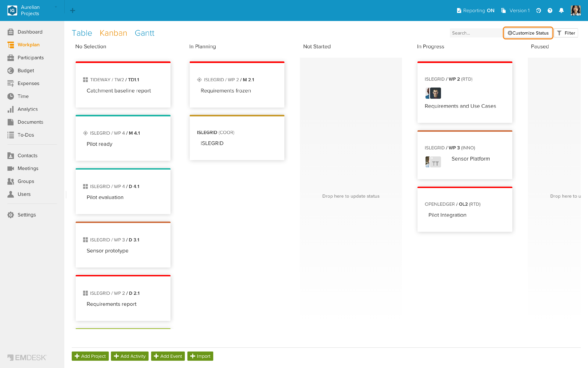This screenshot has width=588, height=368.
Task: Open the Time clock icon
Action: click(x=10, y=96)
